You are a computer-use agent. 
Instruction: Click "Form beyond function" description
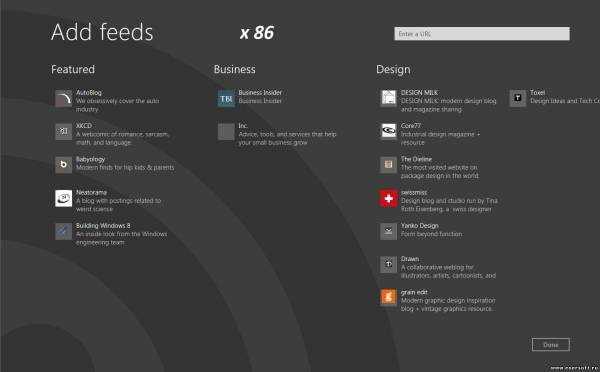tap(432, 234)
